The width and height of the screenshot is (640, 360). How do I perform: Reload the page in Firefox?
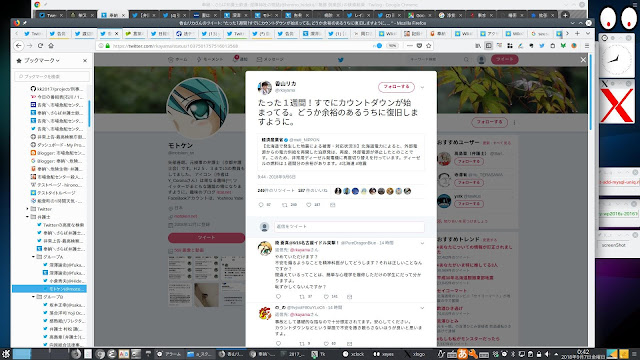click(x=40, y=46)
